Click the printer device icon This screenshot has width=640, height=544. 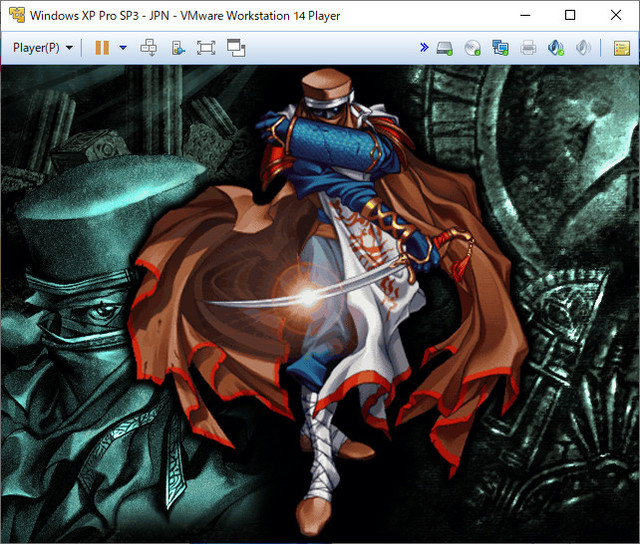point(528,48)
